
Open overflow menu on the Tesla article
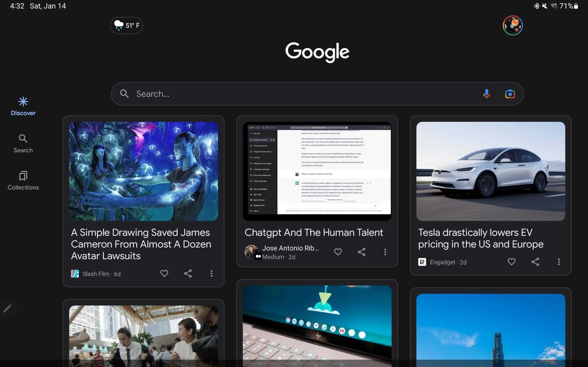(x=559, y=262)
